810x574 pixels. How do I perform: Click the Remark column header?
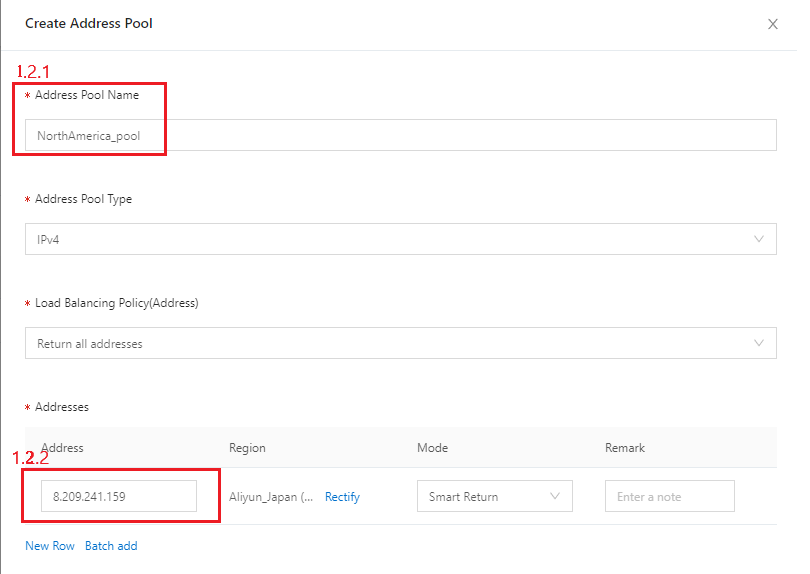click(625, 448)
